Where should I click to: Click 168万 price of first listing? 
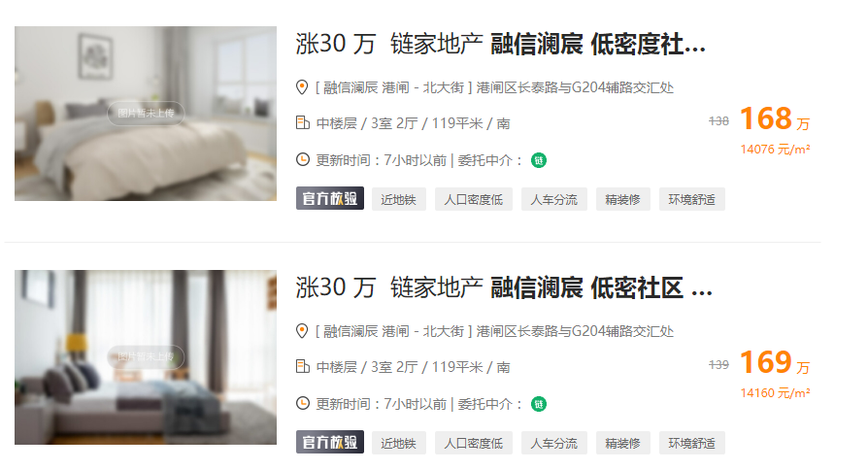775,118
